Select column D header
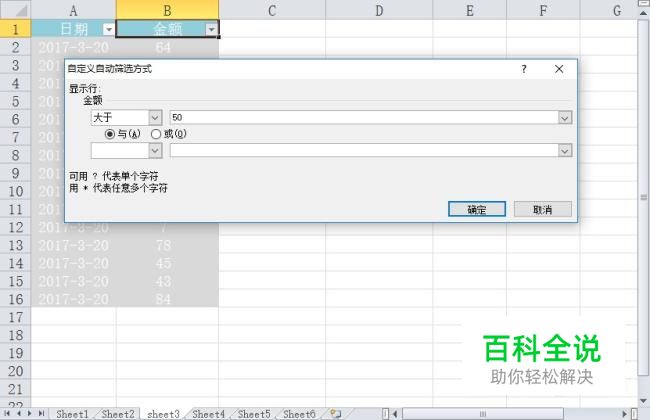650x420 pixels. pyautogui.click(x=379, y=10)
